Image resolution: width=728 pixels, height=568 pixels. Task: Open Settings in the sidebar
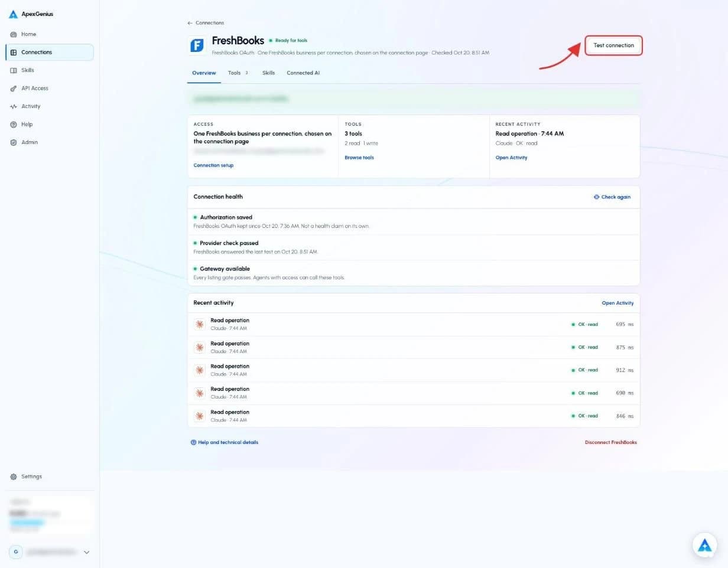coord(49,476)
